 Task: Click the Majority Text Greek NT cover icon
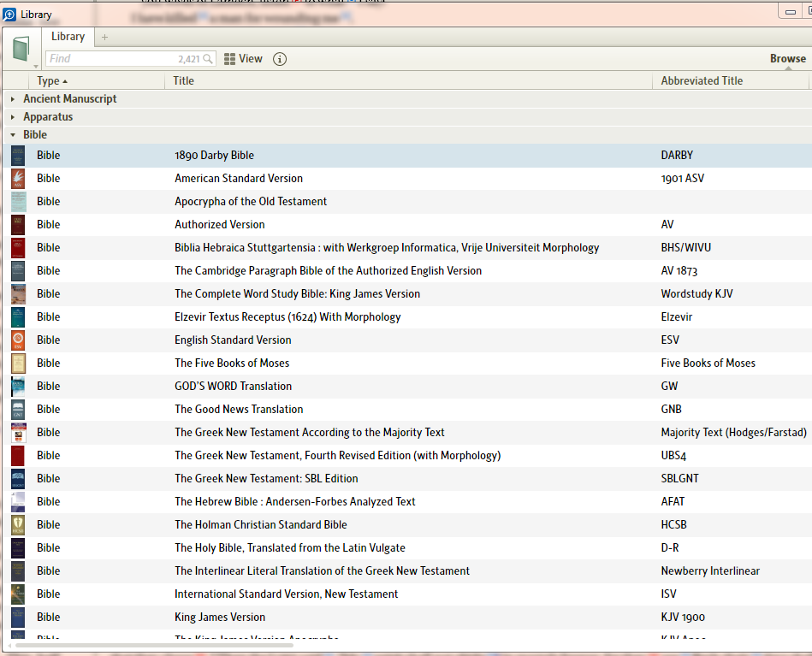point(18,432)
